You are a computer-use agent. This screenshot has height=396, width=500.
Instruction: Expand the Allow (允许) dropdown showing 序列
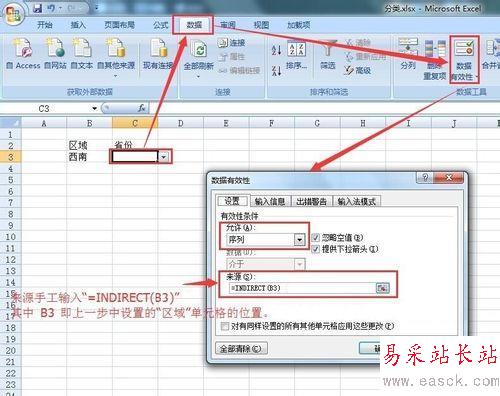pos(300,240)
